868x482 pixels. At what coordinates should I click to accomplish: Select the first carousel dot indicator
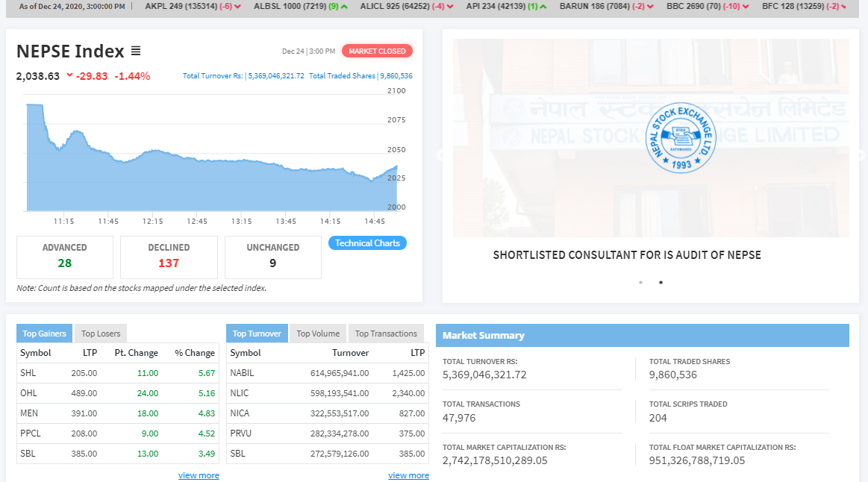(x=640, y=282)
